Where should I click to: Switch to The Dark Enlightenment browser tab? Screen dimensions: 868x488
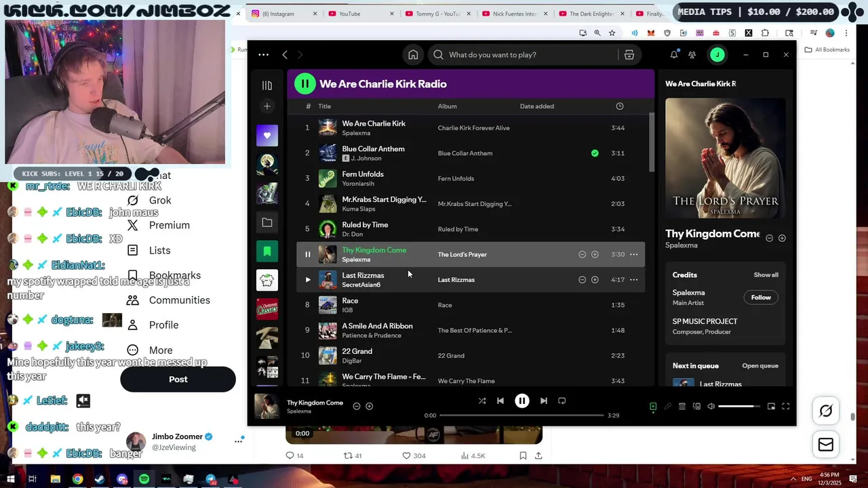pyautogui.click(x=591, y=14)
